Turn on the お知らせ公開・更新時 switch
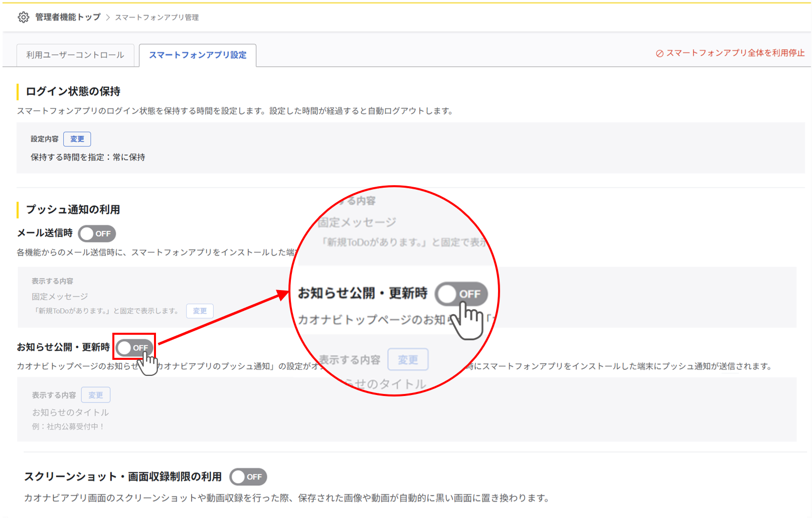This screenshot has width=812, height=531. (x=134, y=347)
